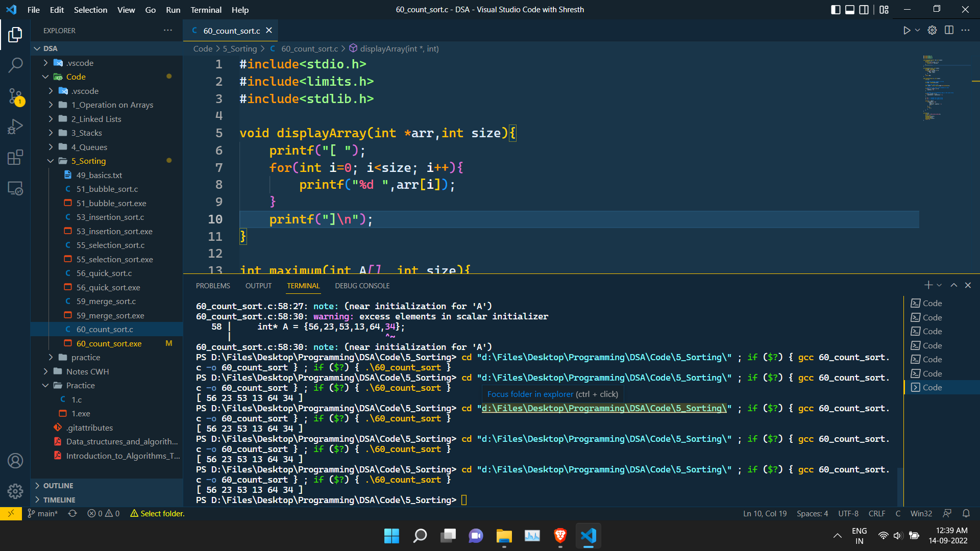Screen dimensions: 980x551
Task: Open the File menu
Action: [x=33, y=10]
